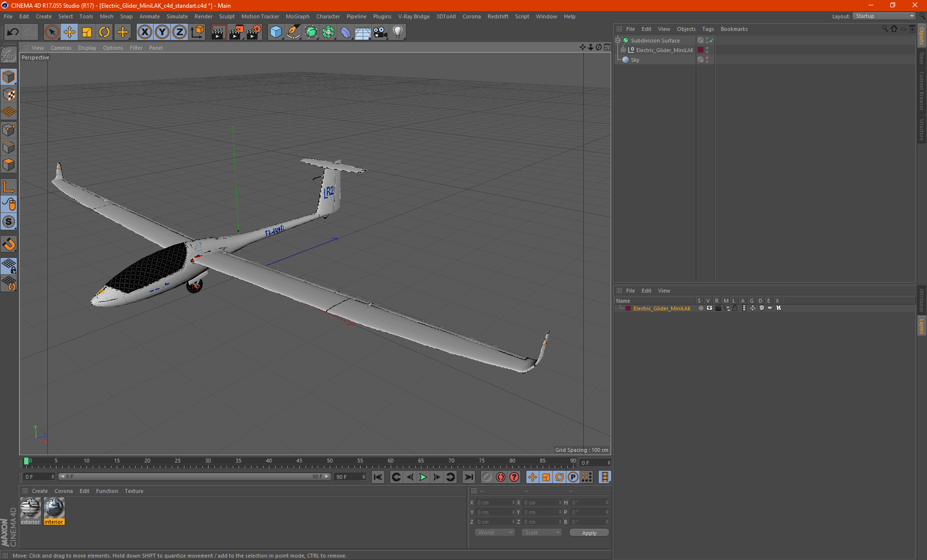Screen dimensions: 927x560
Task: Play the animation forward
Action: click(x=423, y=477)
